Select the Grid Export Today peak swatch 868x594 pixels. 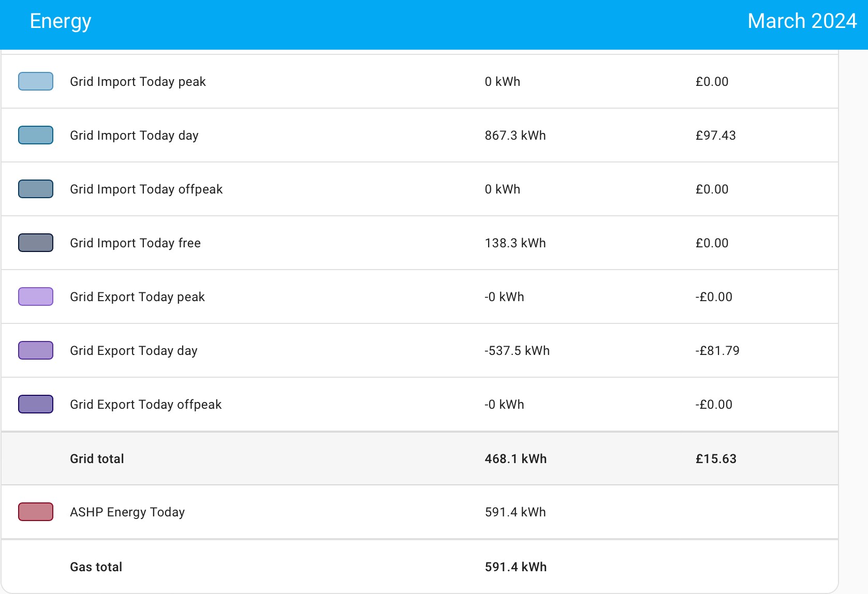pos(36,296)
